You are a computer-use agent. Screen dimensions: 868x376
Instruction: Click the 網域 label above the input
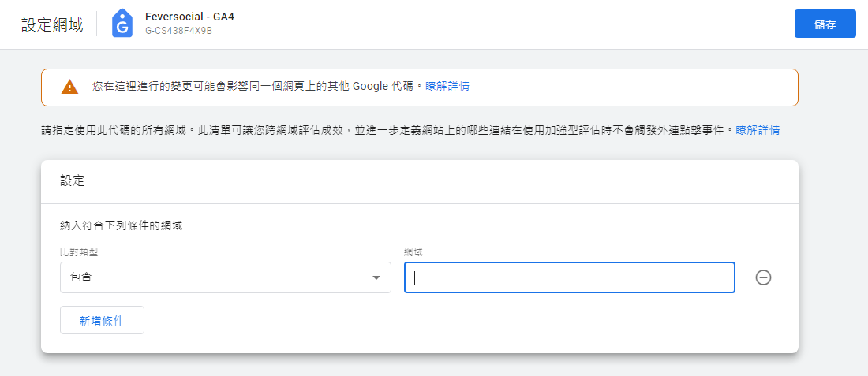coord(415,251)
